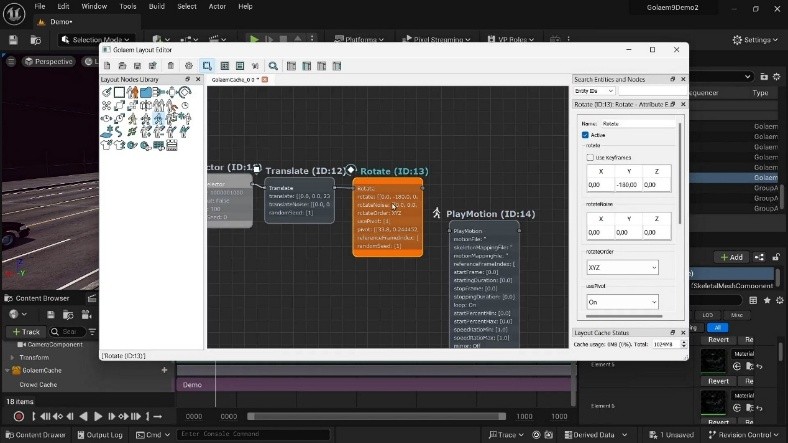Select the highlighted rectangle selection tool

207,66
